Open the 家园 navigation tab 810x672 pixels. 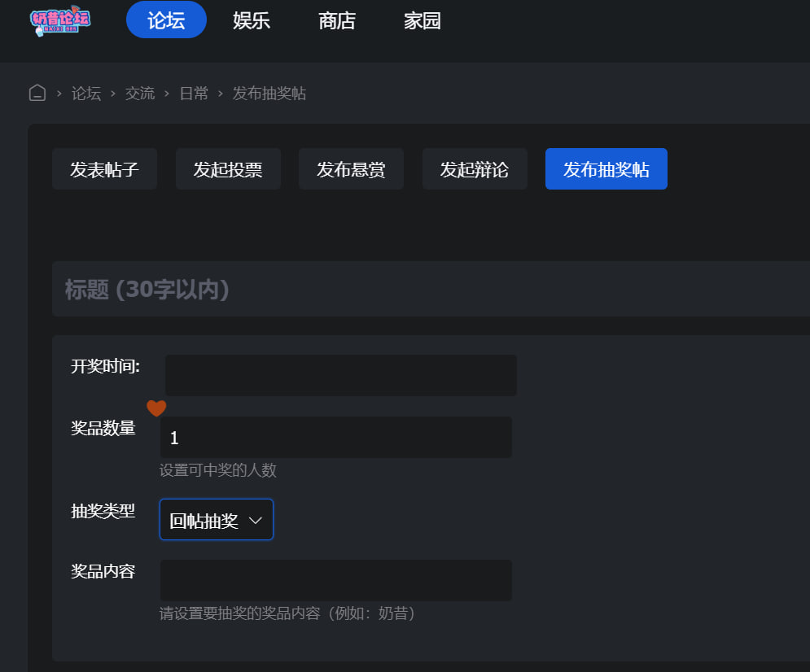pyautogui.click(x=423, y=20)
